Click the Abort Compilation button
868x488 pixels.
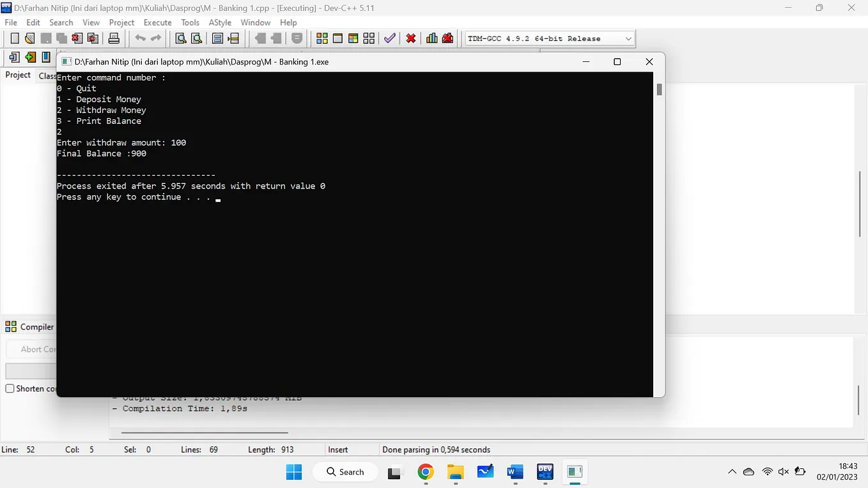click(x=32, y=349)
